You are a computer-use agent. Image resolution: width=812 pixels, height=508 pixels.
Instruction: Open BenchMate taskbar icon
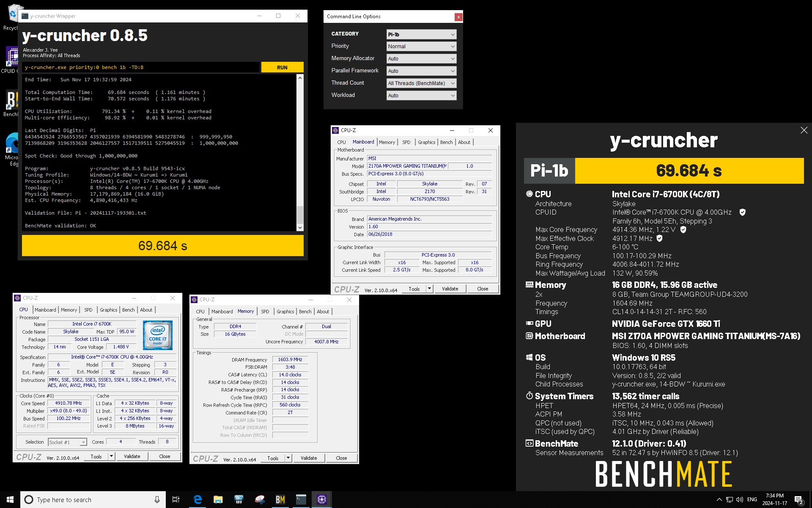280,500
